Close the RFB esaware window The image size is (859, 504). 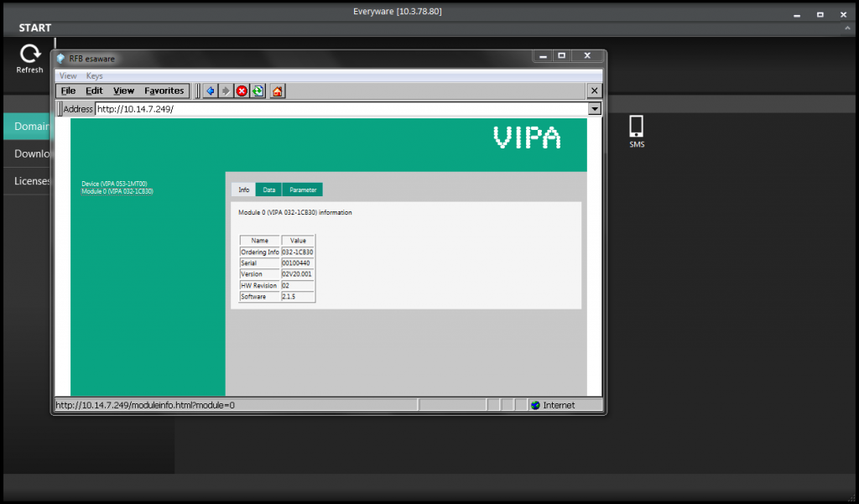tap(587, 56)
